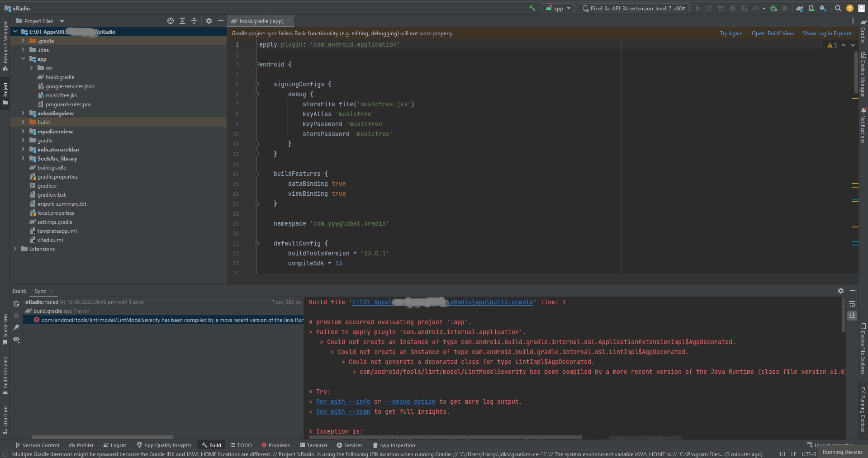The width and height of the screenshot is (868, 458).
Task: Select google-services.json in project tree
Action: pos(70,86)
